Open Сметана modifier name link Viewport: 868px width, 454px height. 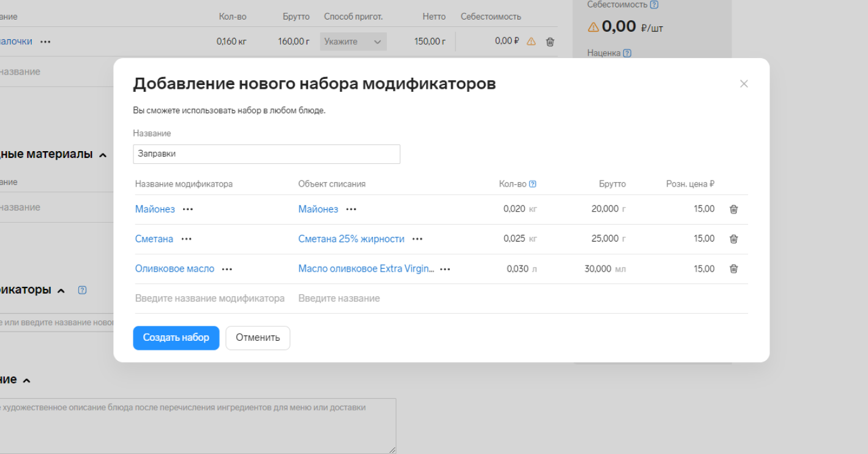(x=154, y=239)
